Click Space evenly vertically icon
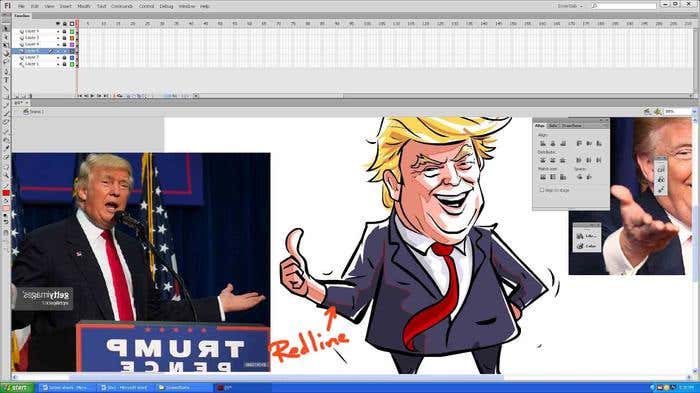This screenshot has height=393, width=700. (x=579, y=177)
